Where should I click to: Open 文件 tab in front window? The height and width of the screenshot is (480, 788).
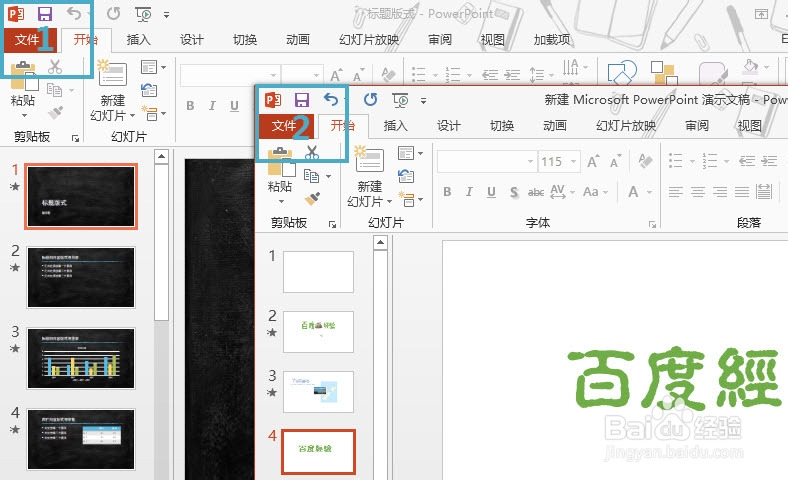click(x=286, y=126)
